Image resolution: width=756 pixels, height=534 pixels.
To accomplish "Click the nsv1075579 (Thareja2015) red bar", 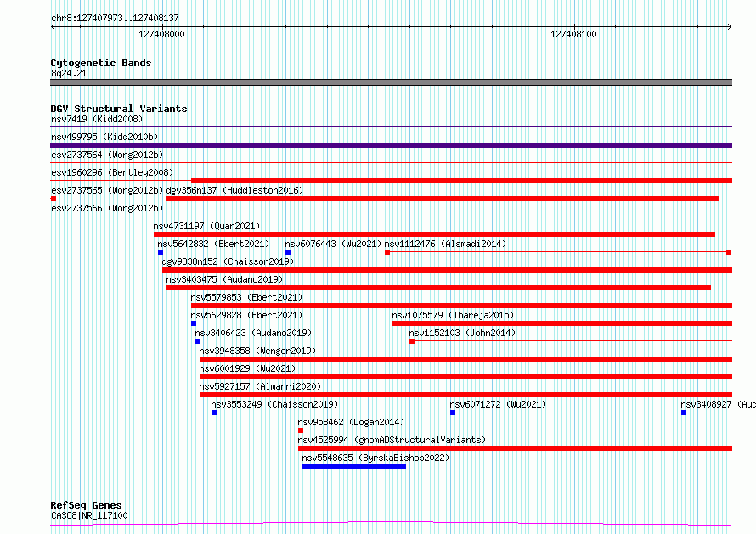I will point(562,323).
